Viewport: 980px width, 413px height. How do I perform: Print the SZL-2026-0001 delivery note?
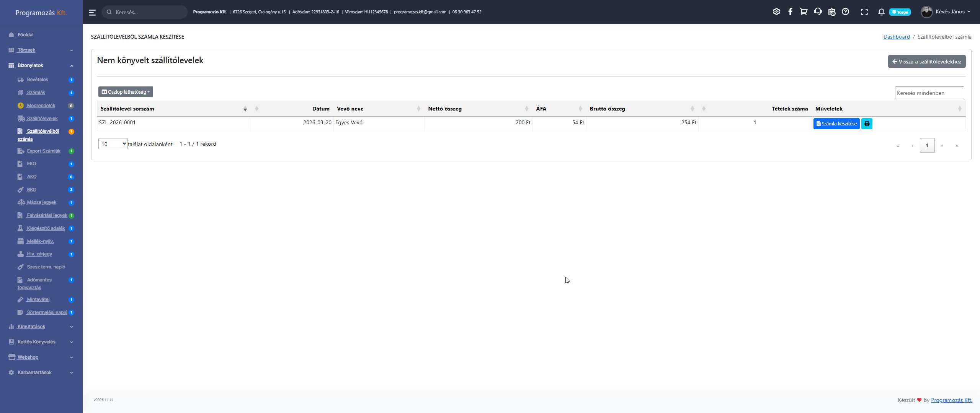click(867, 124)
